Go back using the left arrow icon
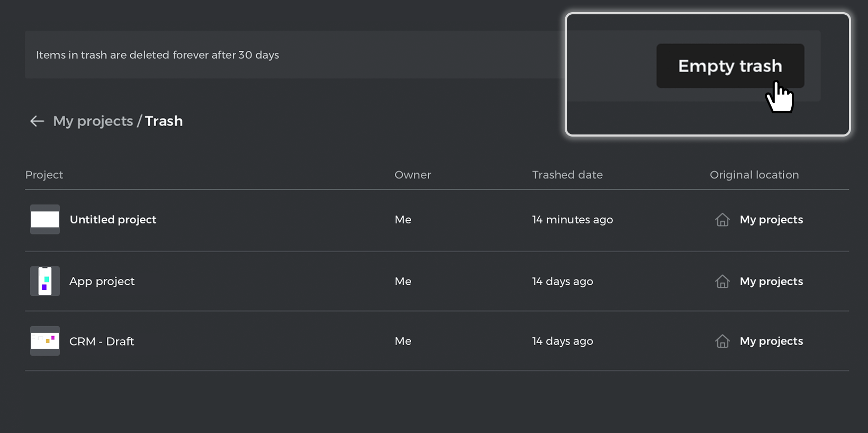 (x=37, y=121)
